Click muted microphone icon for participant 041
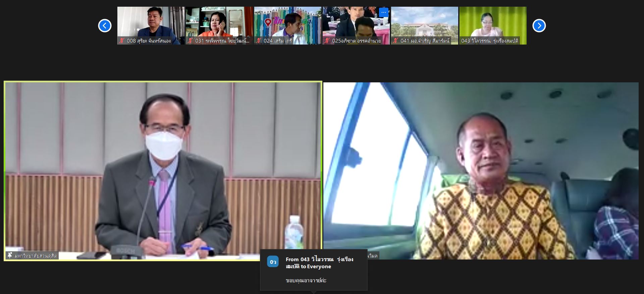Image resolution: width=644 pixels, height=294 pixels. click(395, 41)
